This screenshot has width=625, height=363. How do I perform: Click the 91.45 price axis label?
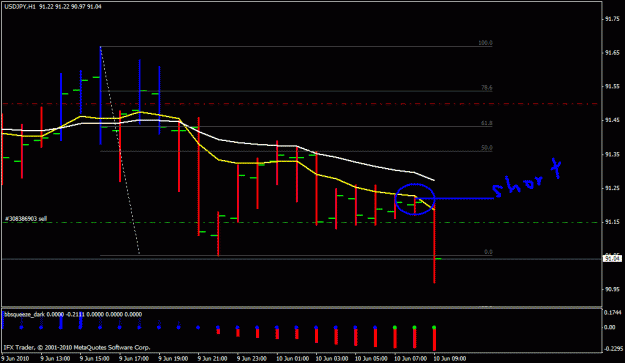coord(612,120)
